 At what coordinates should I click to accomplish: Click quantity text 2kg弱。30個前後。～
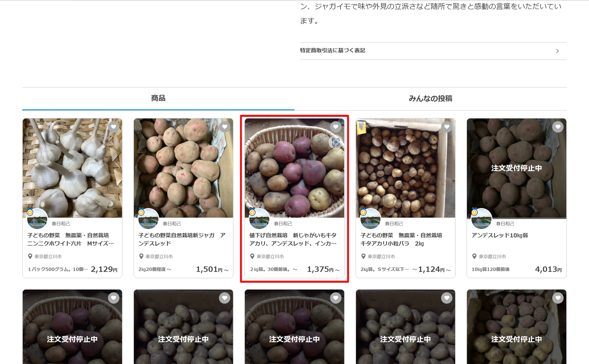point(274,269)
